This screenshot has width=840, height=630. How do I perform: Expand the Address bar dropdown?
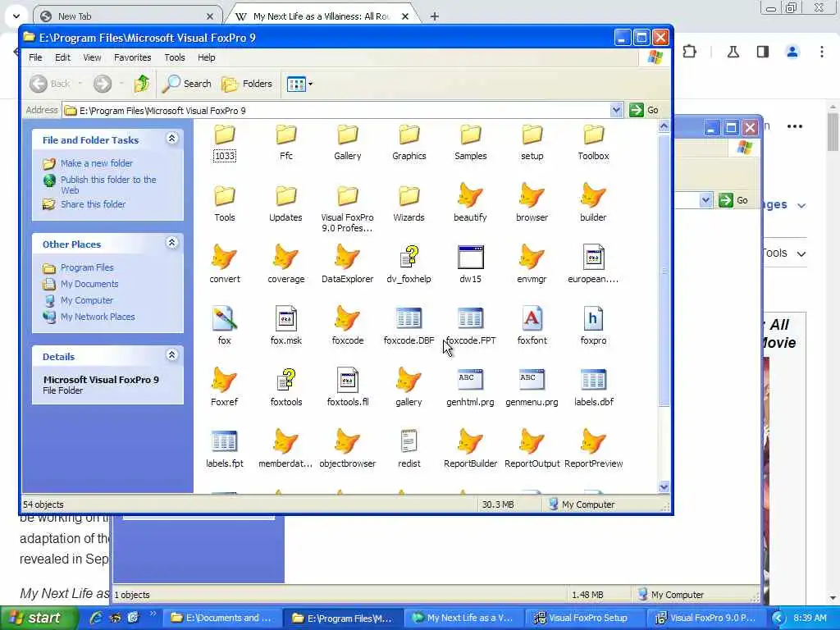tap(616, 111)
